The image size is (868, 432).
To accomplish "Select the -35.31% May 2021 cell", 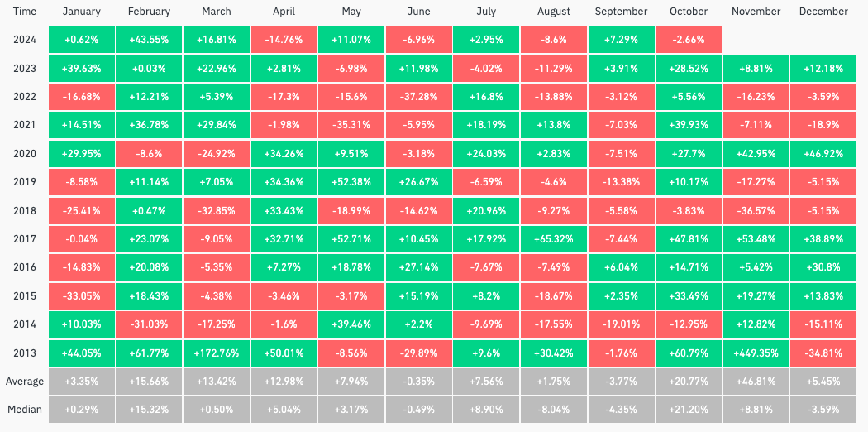I will [x=351, y=125].
